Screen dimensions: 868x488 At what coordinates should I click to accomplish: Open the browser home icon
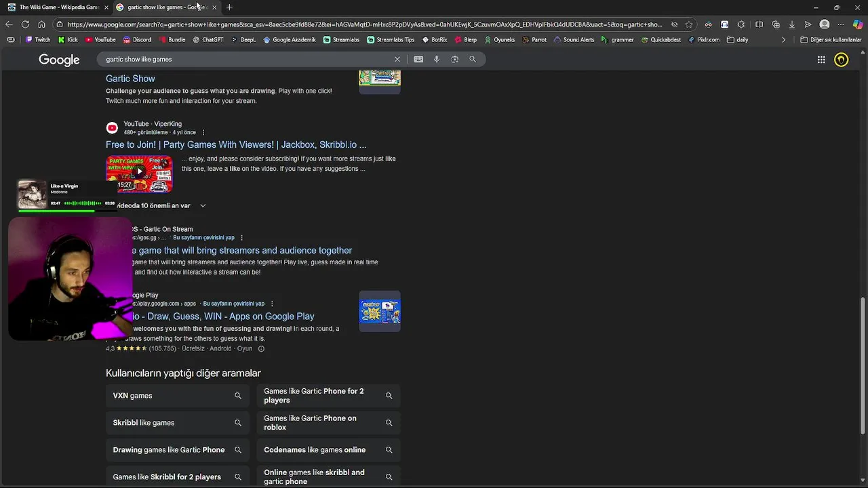pyautogui.click(x=41, y=24)
